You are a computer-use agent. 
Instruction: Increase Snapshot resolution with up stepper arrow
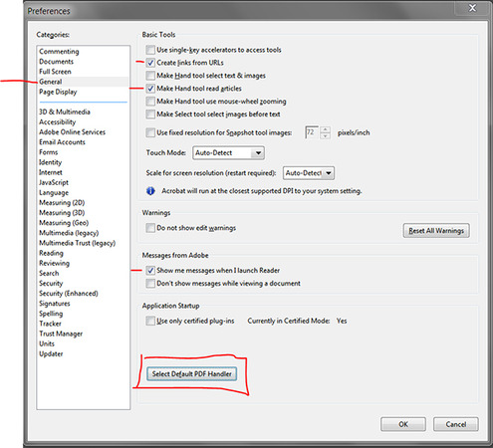pos(326,129)
